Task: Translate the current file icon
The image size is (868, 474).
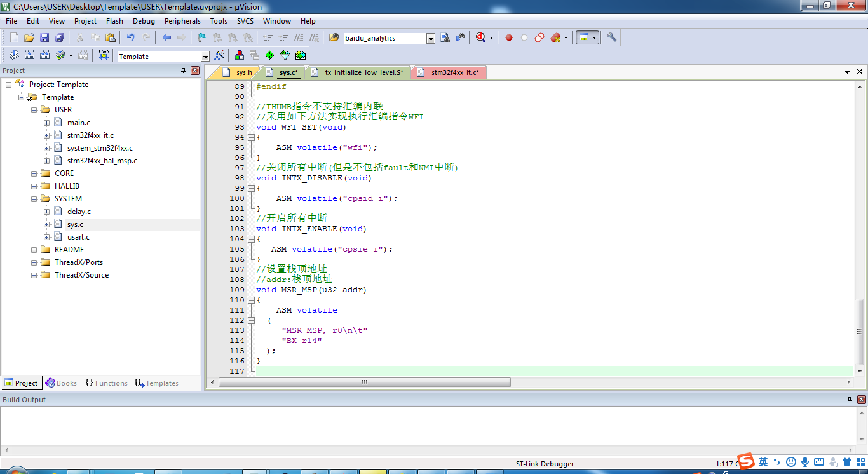Action: 14,55
